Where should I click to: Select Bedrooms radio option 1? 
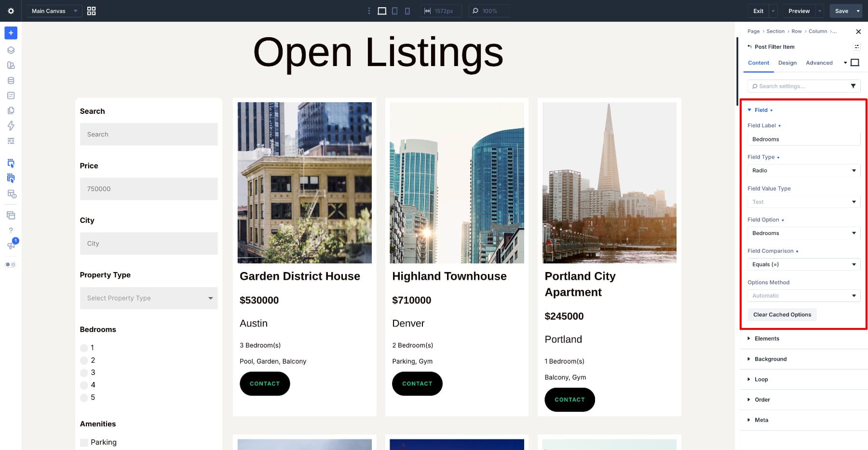pyautogui.click(x=84, y=348)
